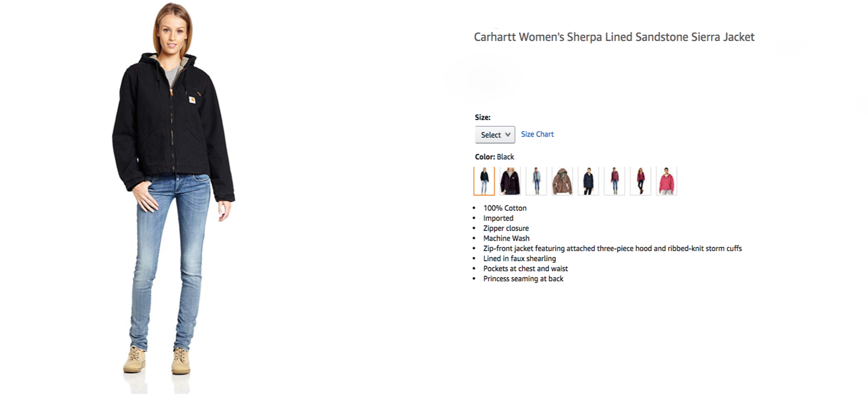Open the Size Chart link
This screenshot has width=868, height=401.
click(537, 134)
